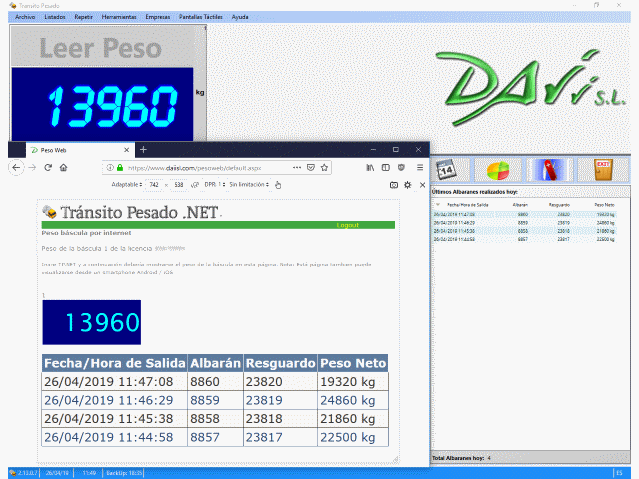Reload the browser page
Image resolution: width=639 pixels, height=479 pixels.
[x=48, y=168]
